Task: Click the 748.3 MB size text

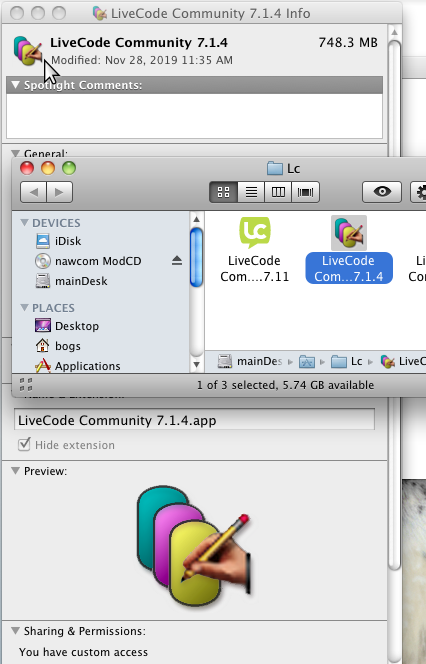Action: (348, 42)
